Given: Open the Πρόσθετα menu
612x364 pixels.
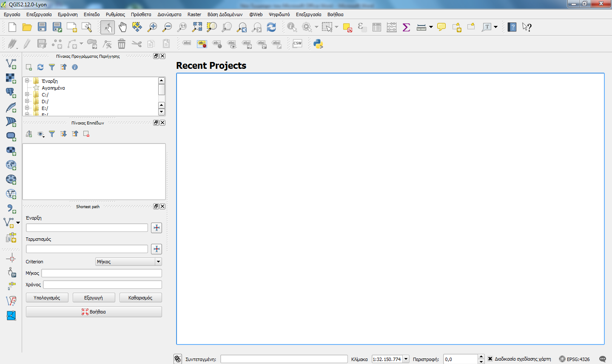Looking at the screenshot, I should (141, 14).
